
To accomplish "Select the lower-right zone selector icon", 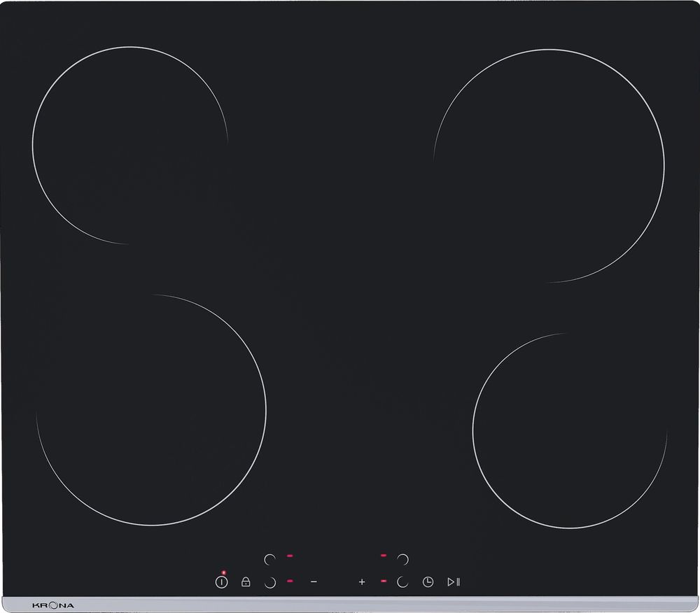I will pyautogui.click(x=402, y=582).
